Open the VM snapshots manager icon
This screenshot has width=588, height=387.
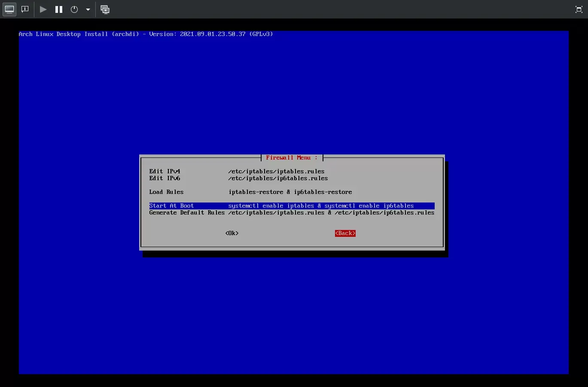coord(105,9)
